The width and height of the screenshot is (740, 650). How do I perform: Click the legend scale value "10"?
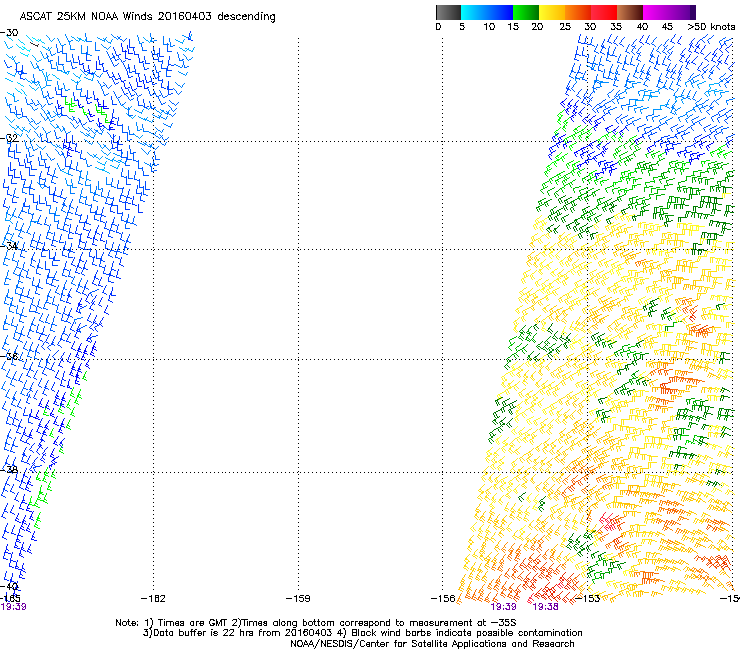click(x=489, y=27)
